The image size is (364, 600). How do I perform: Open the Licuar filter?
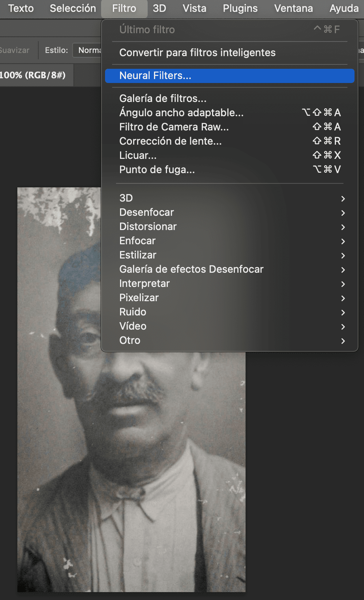pos(230,155)
